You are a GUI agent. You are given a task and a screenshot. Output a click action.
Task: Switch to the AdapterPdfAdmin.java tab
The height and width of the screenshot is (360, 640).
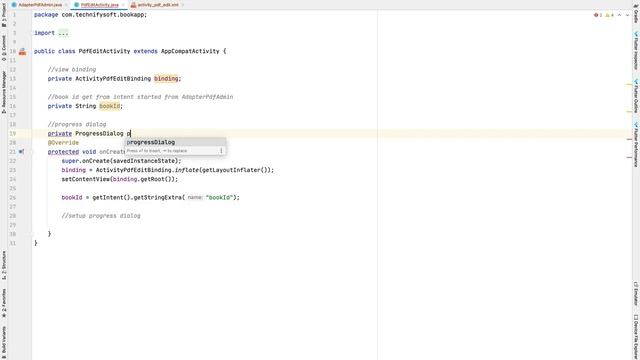pyautogui.click(x=40, y=5)
